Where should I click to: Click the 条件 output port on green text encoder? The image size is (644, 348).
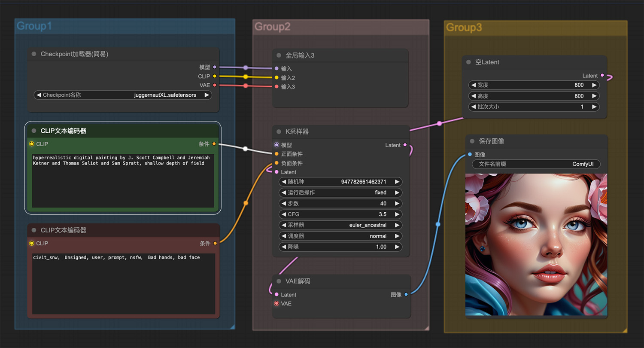pos(214,144)
